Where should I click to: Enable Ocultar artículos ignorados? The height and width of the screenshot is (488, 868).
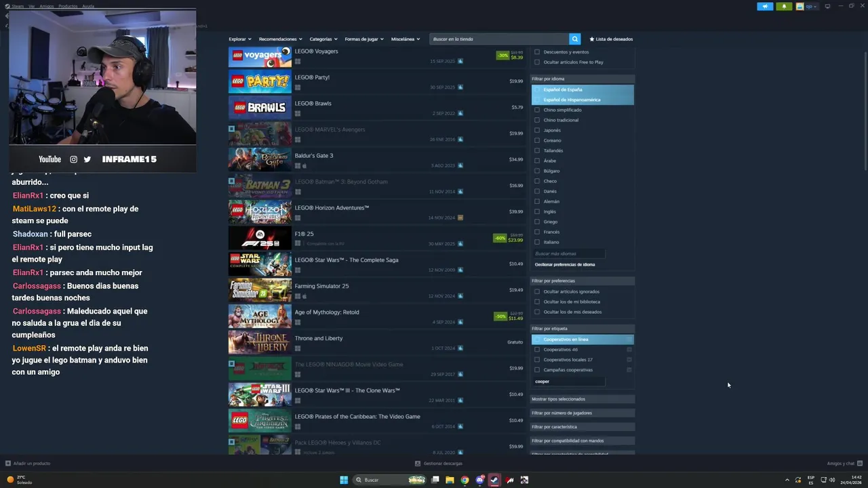click(x=537, y=291)
